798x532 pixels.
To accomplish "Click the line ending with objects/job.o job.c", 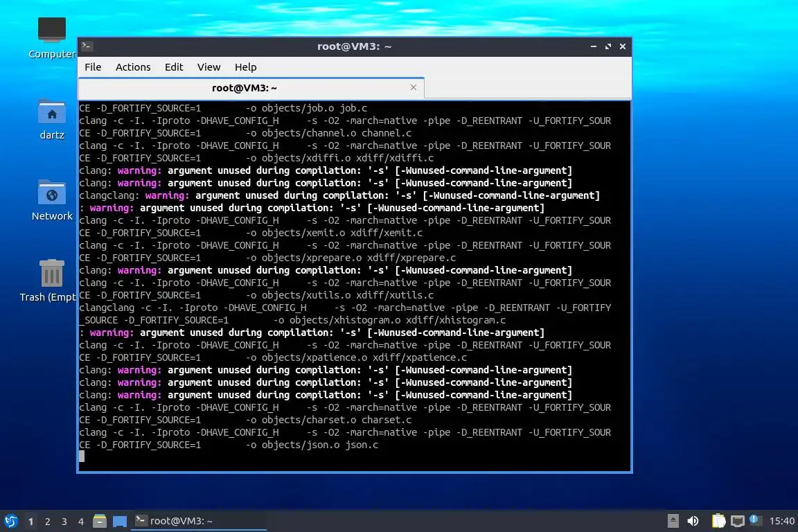I will [224, 108].
